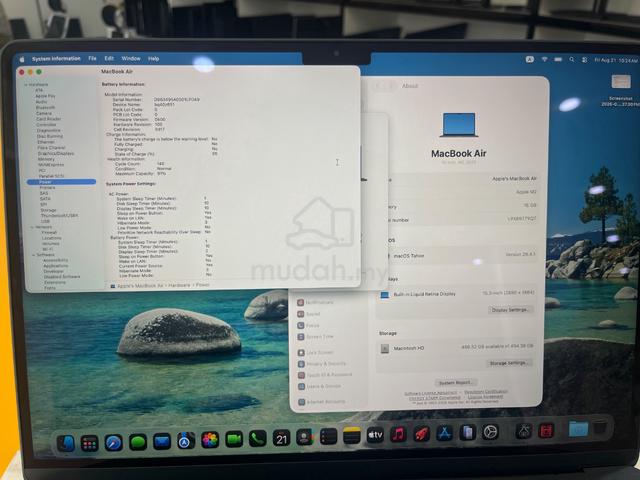Open the Window menu
This screenshot has height=480, width=640.
point(131,58)
